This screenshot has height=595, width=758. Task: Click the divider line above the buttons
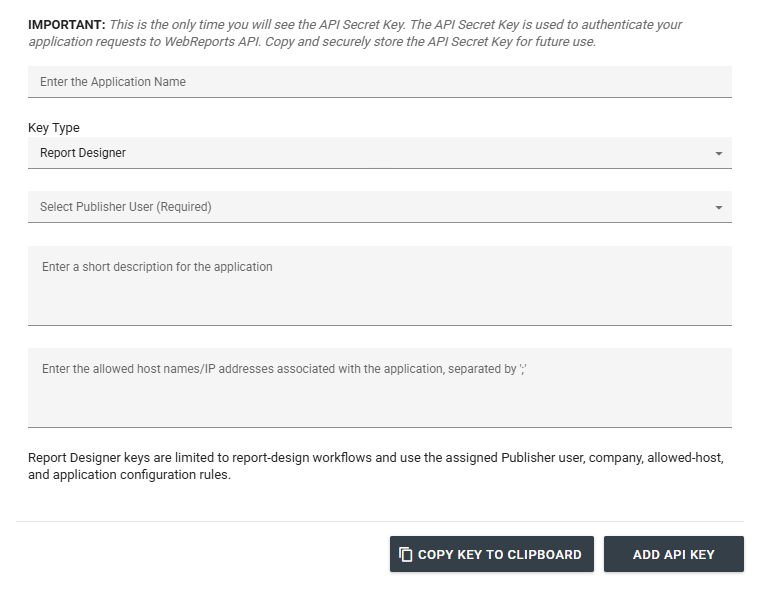click(379, 521)
